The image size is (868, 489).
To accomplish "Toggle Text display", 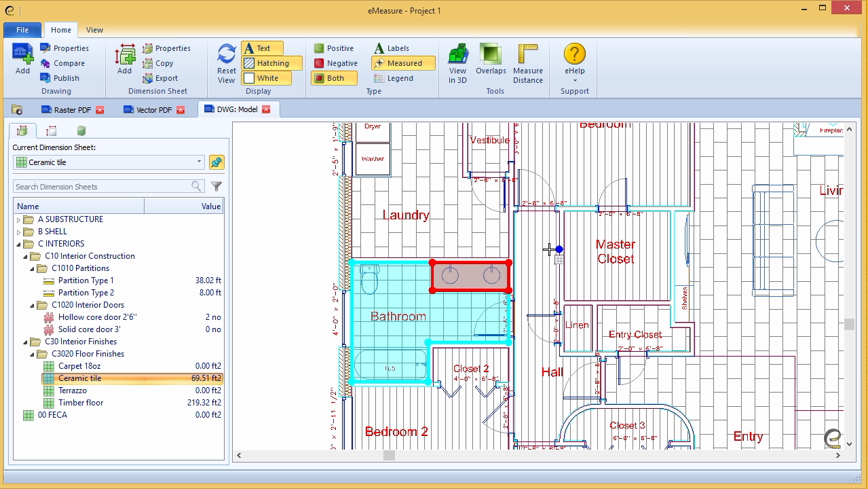I will pos(263,48).
